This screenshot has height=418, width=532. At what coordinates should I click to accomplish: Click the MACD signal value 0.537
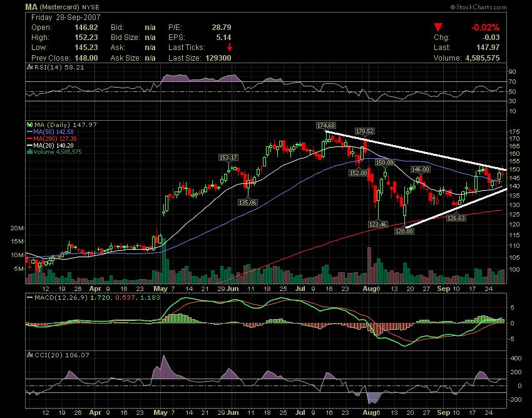click(x=125, y=298)
